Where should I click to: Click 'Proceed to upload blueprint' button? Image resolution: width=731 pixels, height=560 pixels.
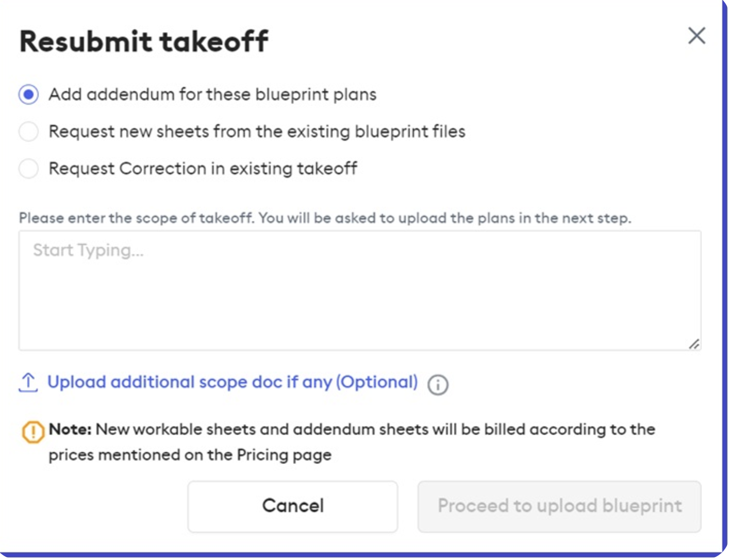[560, 505]
